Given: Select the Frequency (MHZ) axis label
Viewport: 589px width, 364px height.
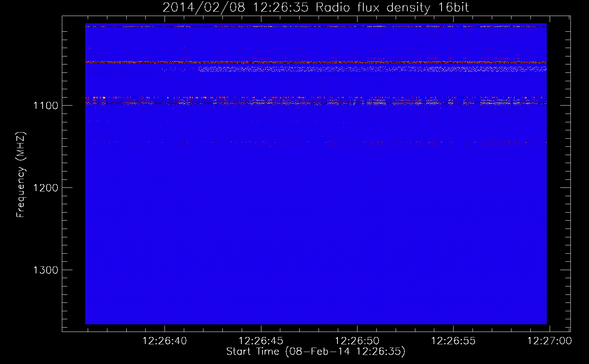Looking at the screenshot, I should [x=21, y=175].
